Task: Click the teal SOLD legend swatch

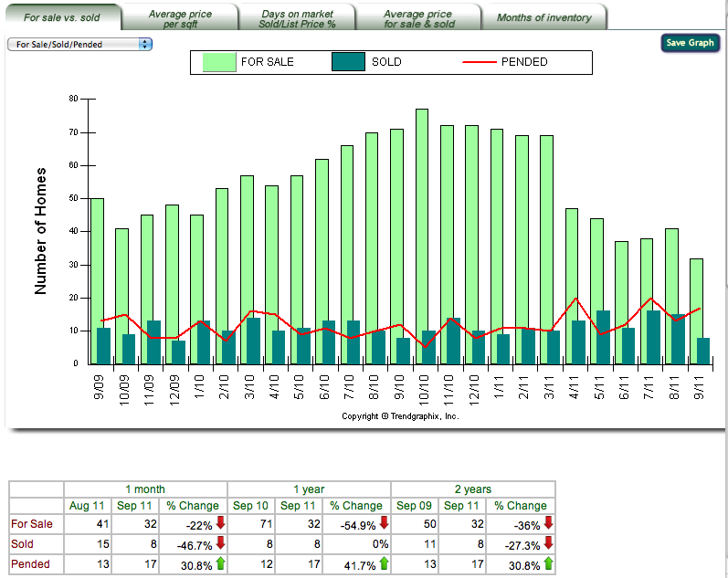Action: (x=348, y=62)
